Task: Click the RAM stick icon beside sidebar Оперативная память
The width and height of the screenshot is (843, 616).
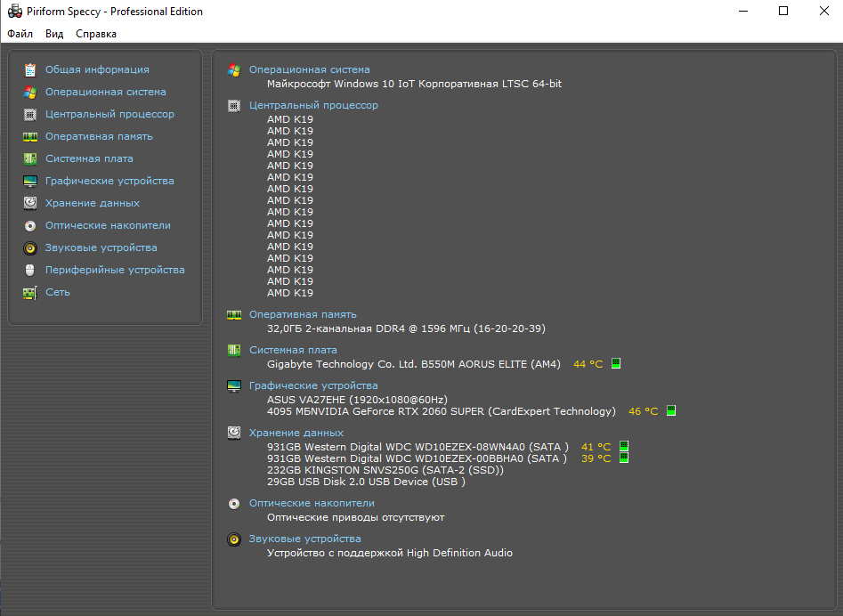Action: 30,137
